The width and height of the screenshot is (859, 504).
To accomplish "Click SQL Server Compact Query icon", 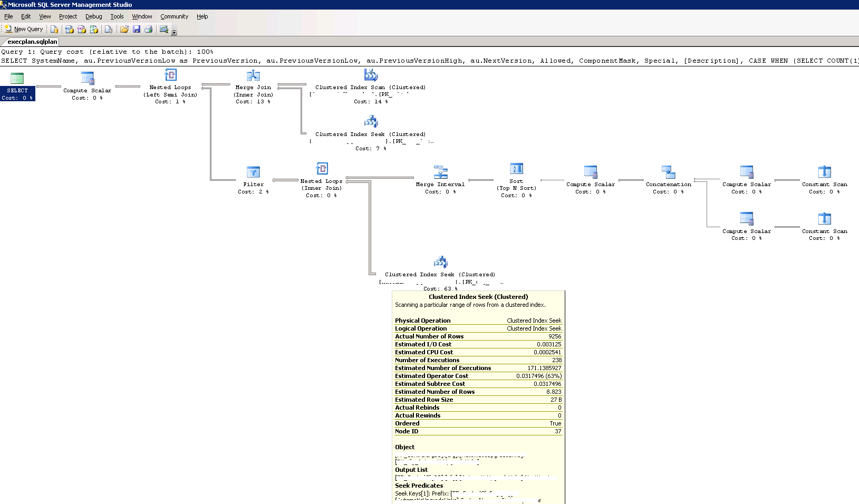I will click(x=109, y=29).
